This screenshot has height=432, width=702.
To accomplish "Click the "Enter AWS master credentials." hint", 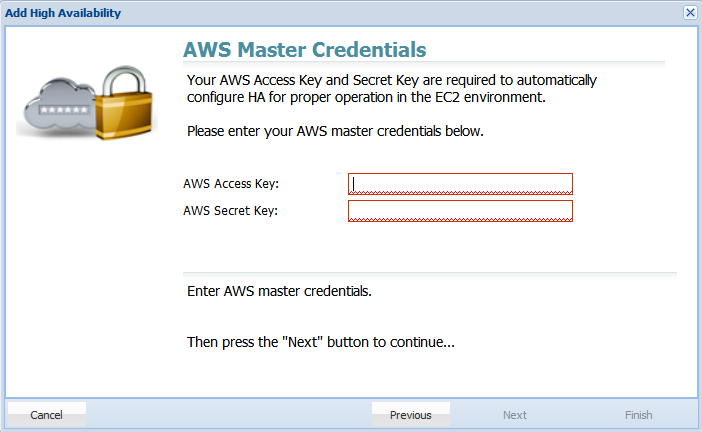I will [x=279, y=291].
